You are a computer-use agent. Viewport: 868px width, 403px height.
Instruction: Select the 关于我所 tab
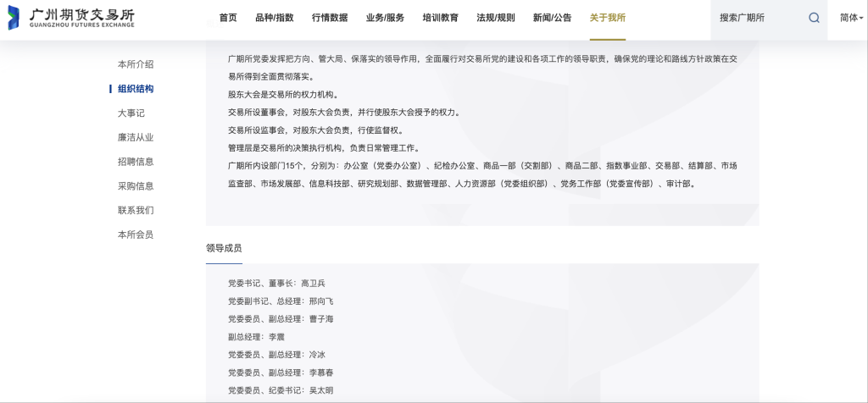[x=607, y=18]
